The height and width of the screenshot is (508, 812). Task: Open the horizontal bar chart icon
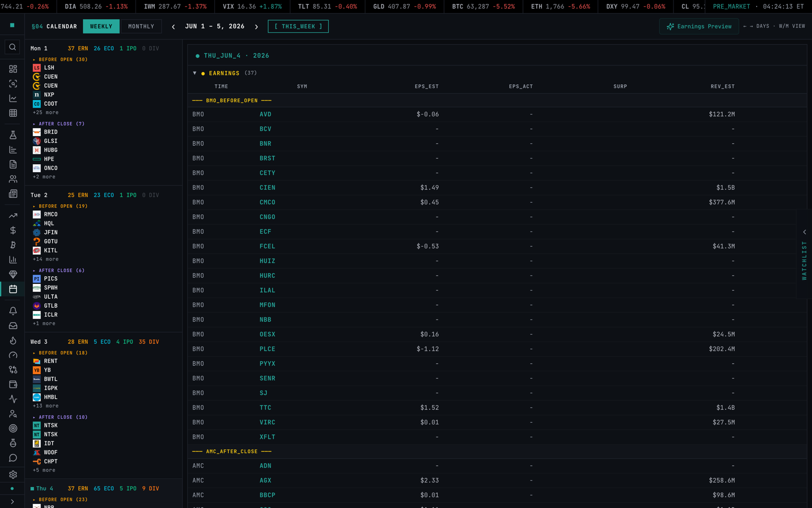point(13,149)
